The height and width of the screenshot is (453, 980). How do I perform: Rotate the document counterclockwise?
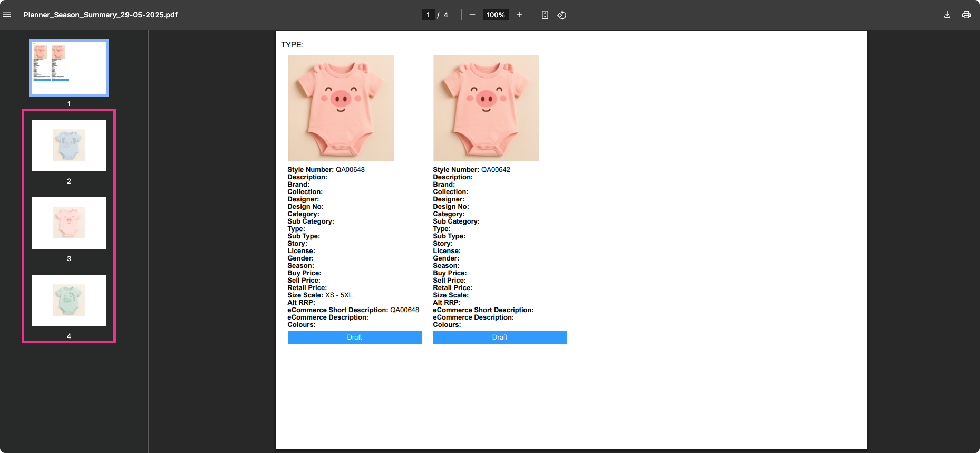pyautogui.click(x=562, y=15)
